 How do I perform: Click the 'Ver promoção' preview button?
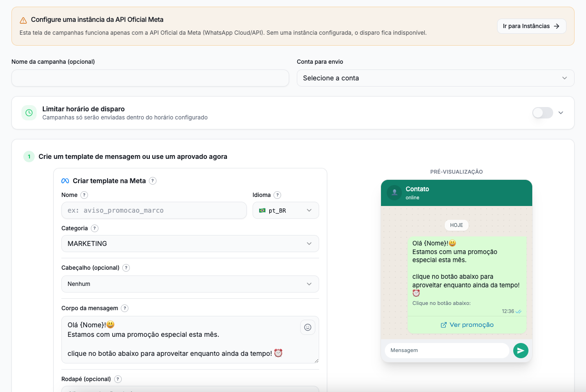467,325
